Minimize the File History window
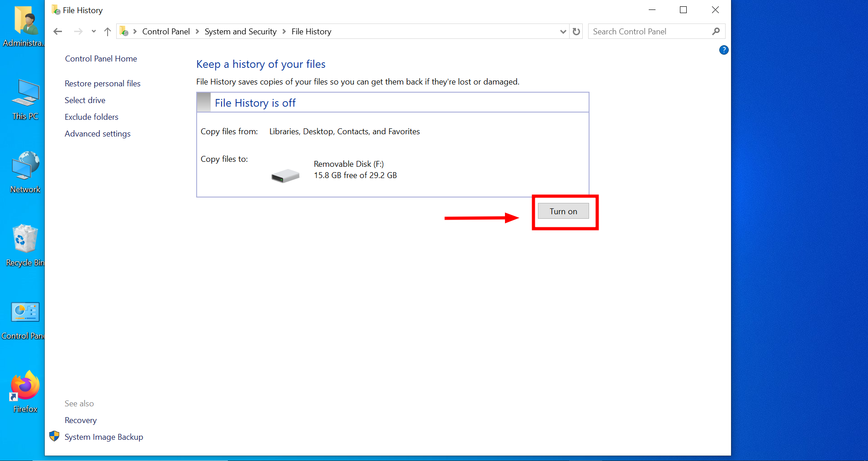Image resolution: width=868 pixels, height=461 pixels. tap(652, 10)
